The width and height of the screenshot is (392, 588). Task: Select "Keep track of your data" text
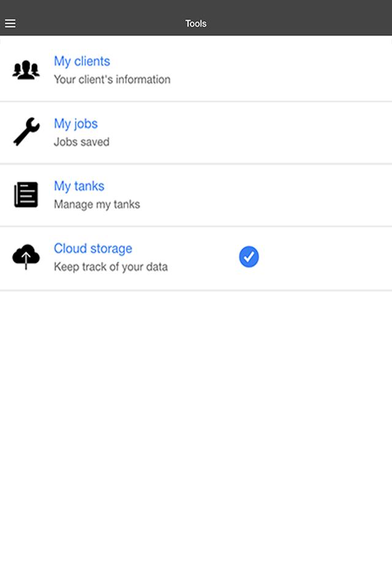tap(111, 266)
